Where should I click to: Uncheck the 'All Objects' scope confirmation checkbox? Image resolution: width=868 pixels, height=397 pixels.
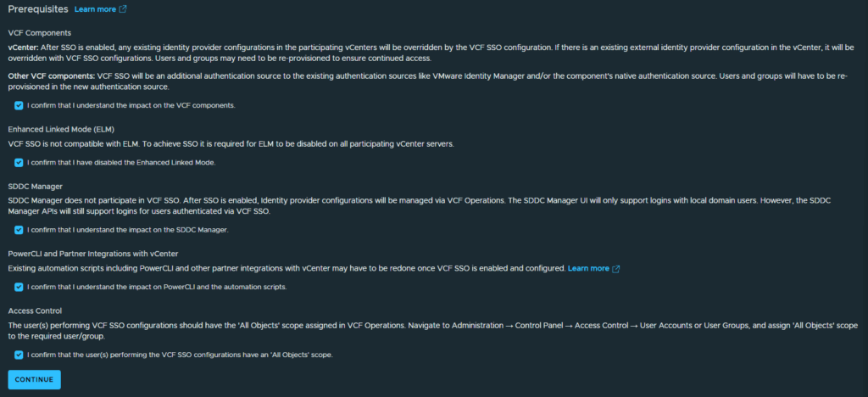19,355
